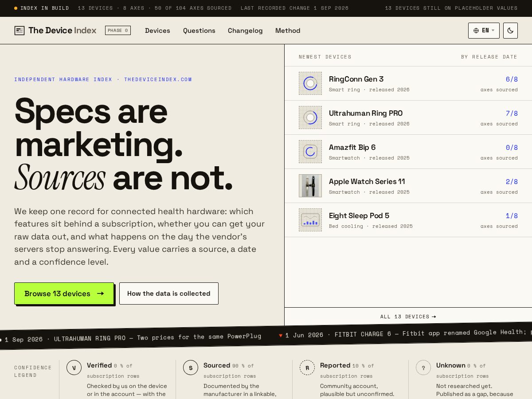Click INDEX IN BUILD status text
This screenshot has height=399, width=532.
[x=44, y=8]
